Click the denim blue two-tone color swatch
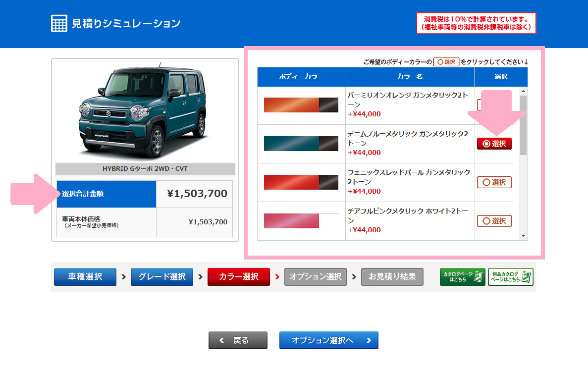This screenshot has width=588, height=365. click(x=301, y=144)
